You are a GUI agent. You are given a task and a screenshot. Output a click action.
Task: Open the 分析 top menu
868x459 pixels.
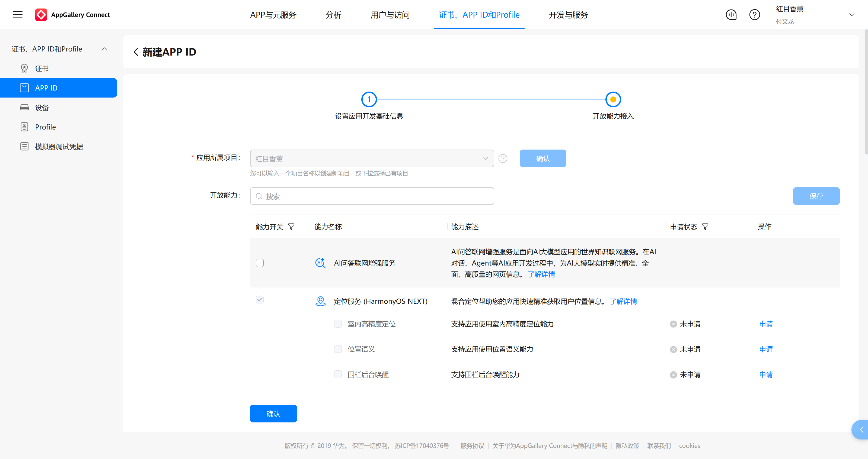pyautogui.click(x=333, y=15)
